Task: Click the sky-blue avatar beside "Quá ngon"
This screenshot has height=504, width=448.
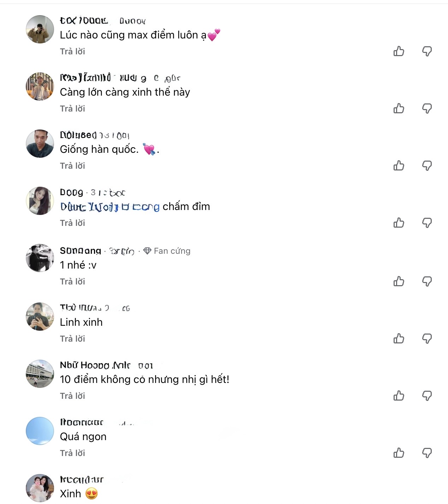Action: pyautogui.click(x=40, y=431)
